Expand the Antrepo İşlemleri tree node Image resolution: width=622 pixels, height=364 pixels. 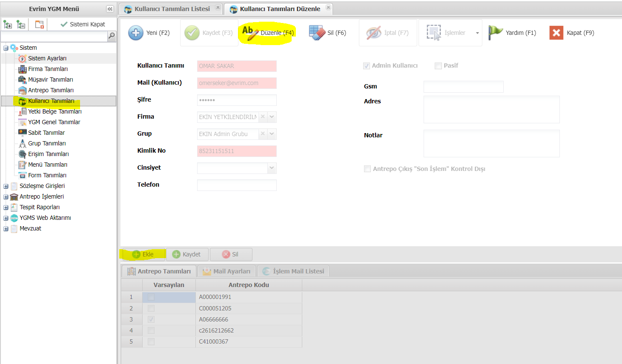tap(6, 197)
